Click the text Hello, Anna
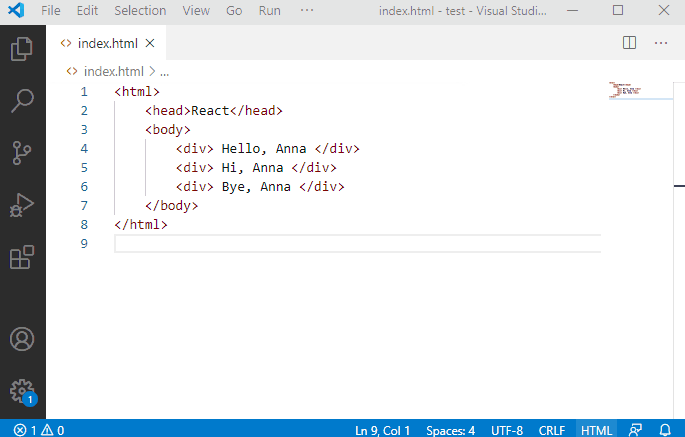The height and width of the screenshot is (437, 685). coord(264,149)
